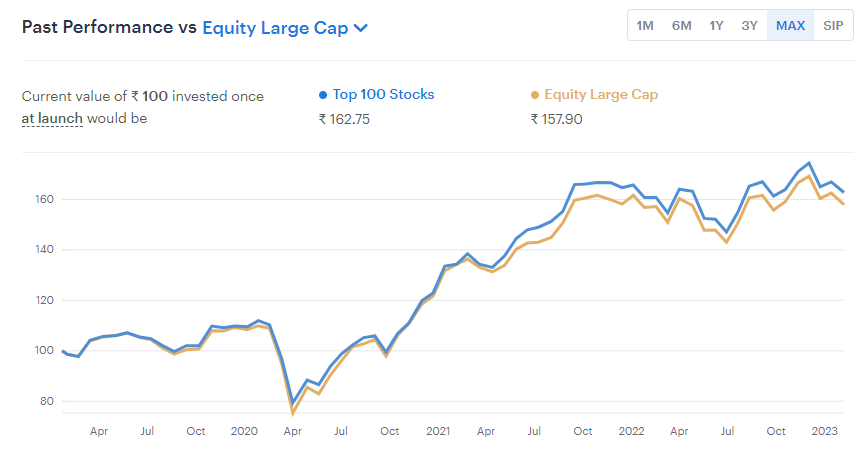866x454 pixels.
Task: Select the 1M time range tab
Action: click(x=645, y=25)
